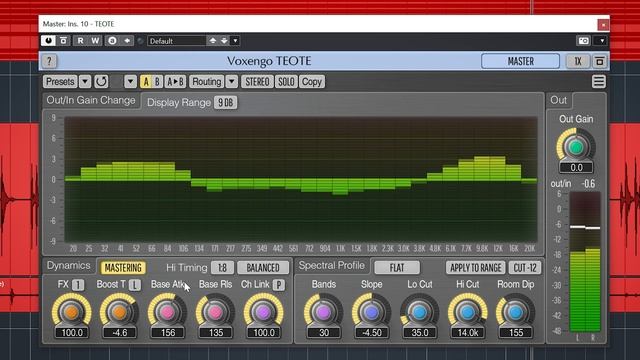The height and width of the screenshot is (360, 640).
Task: Close the TEOTE plugin window
Action: tap(603, 25)
